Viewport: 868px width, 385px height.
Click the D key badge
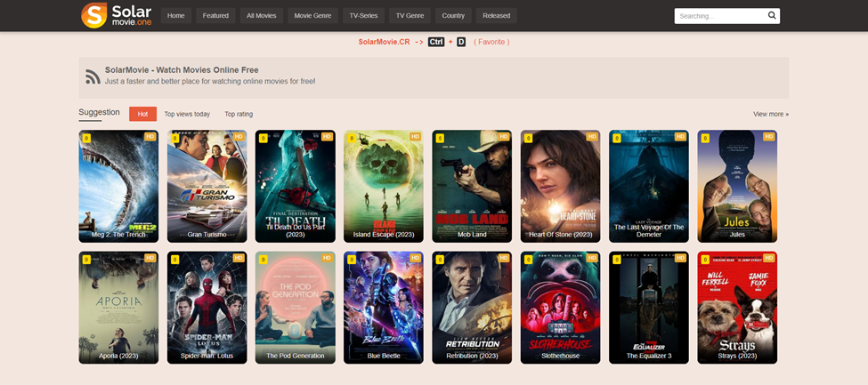pyautogui.click(x=461, y=42)
